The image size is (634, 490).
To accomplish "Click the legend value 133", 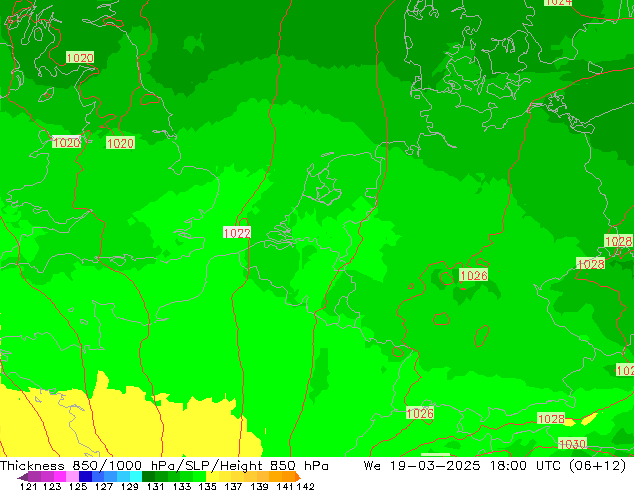I will [181, 486].
